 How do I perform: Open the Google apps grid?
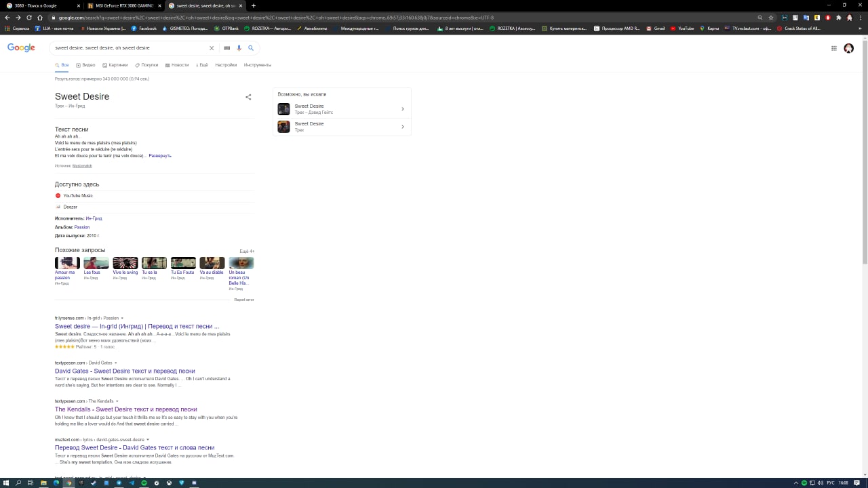(834, 48)
